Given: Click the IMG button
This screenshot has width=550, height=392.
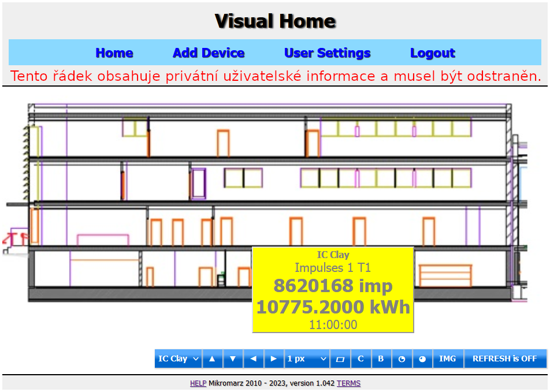Looking at the screenshot, I should (x=448, y=359).
